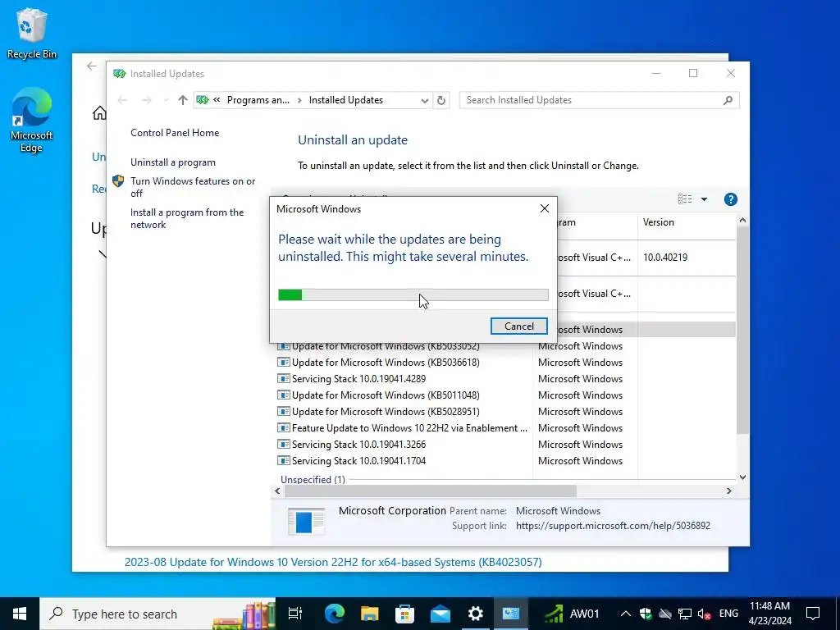Image resolution: width=840 pixels, height=630 pixels.
Task: Click the search magnifier in Installed Updates
Action: coord(728,100)
